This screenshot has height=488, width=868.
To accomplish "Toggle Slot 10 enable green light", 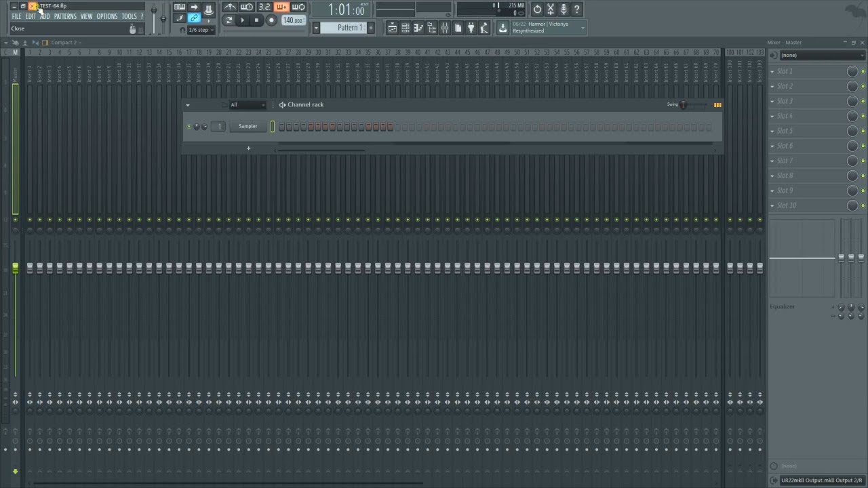I will pyautogui.click(x=863, y=206).
